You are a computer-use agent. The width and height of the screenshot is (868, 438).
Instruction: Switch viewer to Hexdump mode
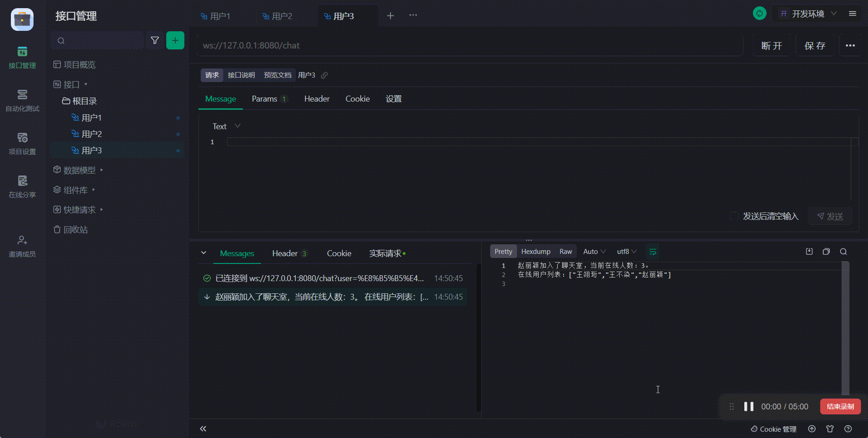[536, 251]
